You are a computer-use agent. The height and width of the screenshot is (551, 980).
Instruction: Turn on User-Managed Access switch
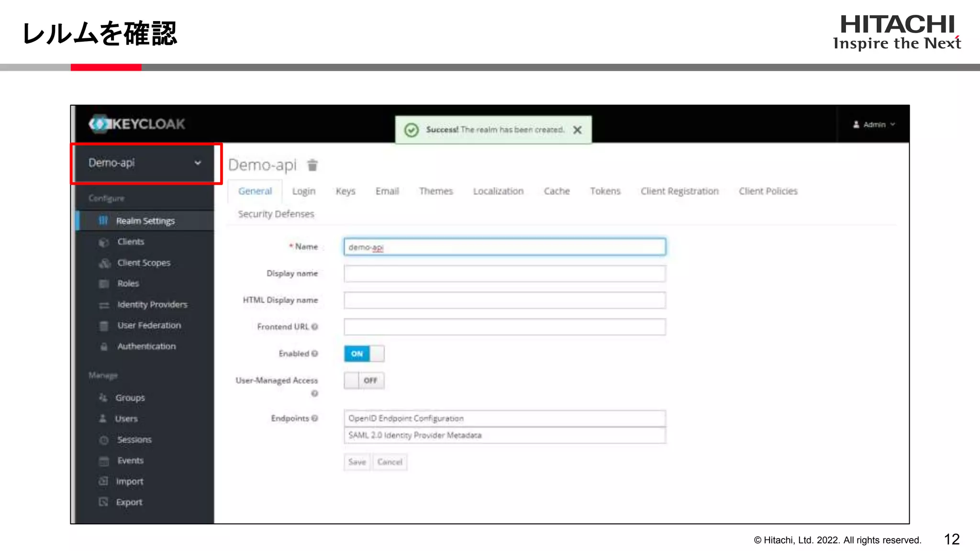364,381
